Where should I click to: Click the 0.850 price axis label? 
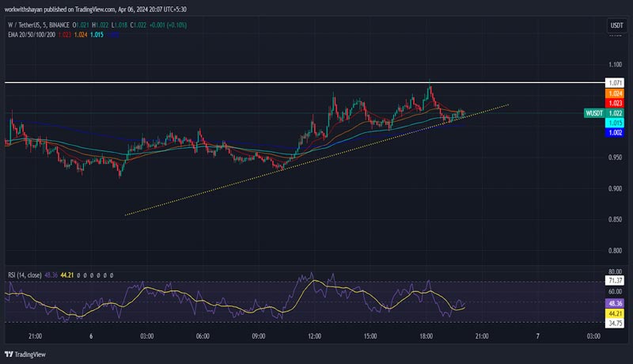coord(616,219)
